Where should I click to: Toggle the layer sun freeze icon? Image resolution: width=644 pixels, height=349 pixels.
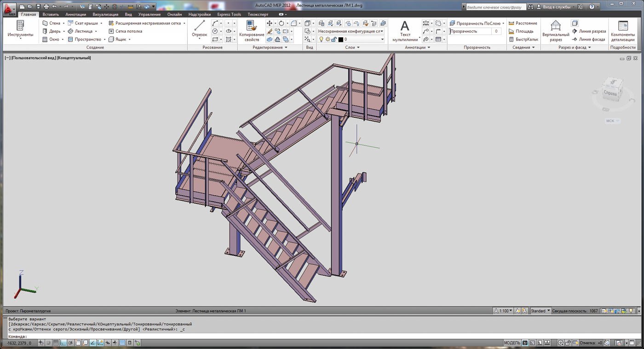(328, 40)
